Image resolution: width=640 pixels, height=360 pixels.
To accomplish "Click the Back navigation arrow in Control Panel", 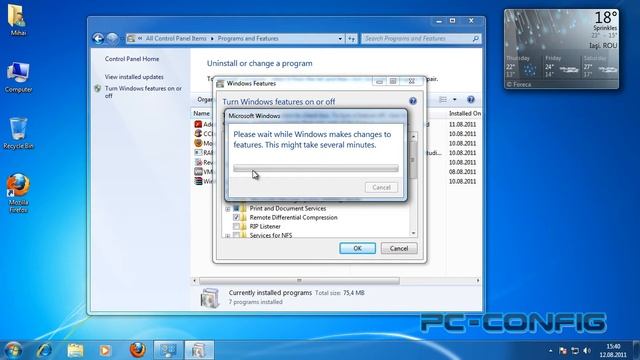I will (x=98, y=38).
